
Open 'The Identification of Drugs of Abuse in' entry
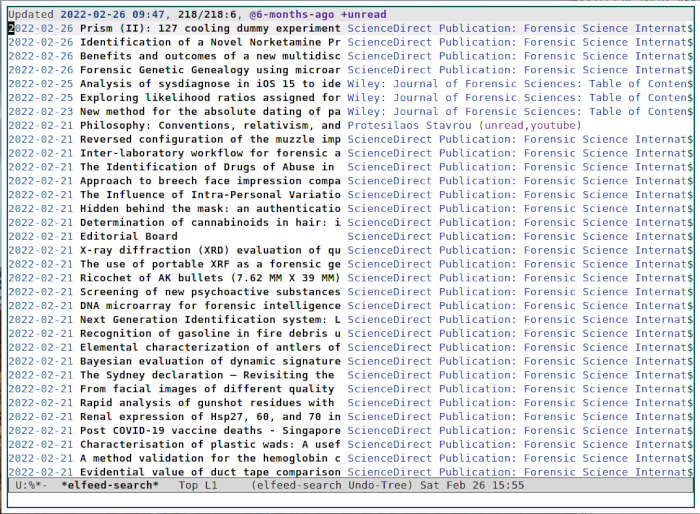pos(207,167)
